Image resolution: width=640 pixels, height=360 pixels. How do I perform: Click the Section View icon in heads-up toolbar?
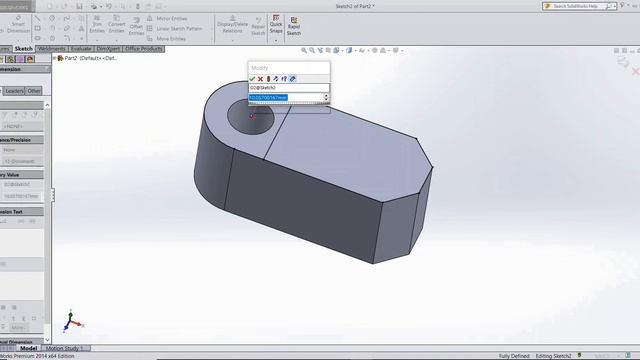[x=328, y=50]
